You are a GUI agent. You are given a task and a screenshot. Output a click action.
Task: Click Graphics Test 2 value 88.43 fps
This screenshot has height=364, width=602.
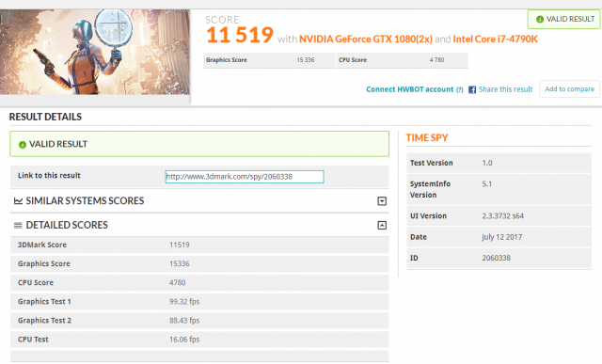click(x=184, y=321)
